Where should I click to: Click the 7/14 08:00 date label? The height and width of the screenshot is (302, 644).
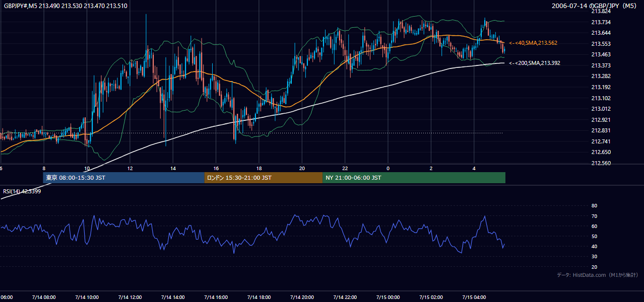coord(44,297)
